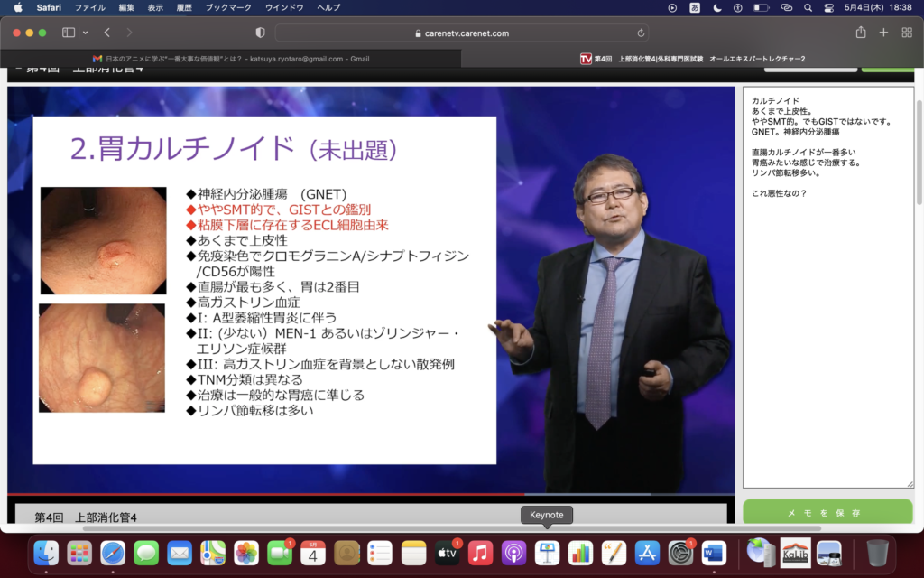
Task: Seek using the red video progress bar
Action: pos(271,495)
